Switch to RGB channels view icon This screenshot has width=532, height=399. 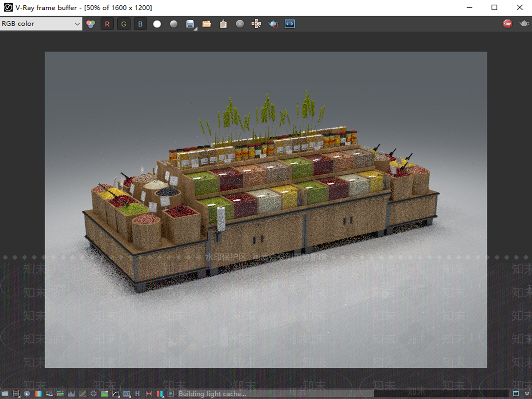90,24
